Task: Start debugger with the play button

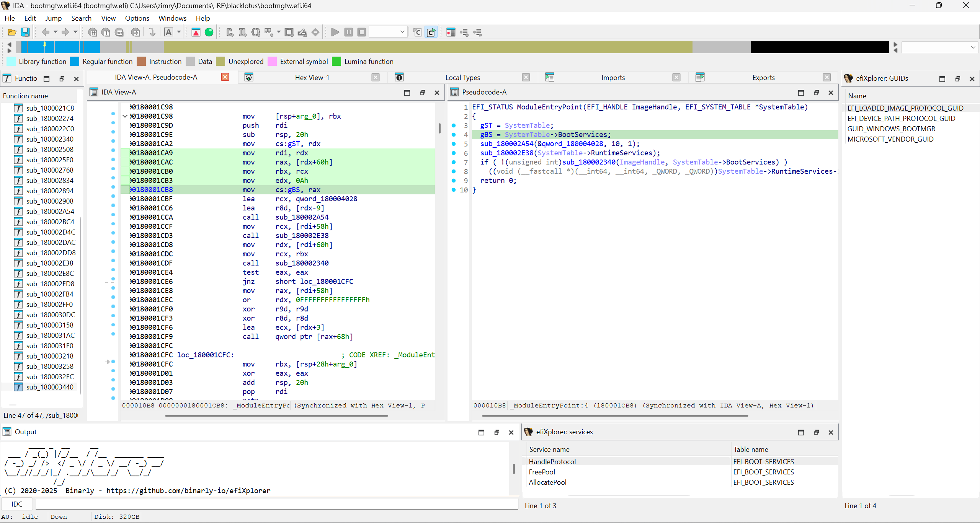Action: pyautogui.click(x=335, y=32)
